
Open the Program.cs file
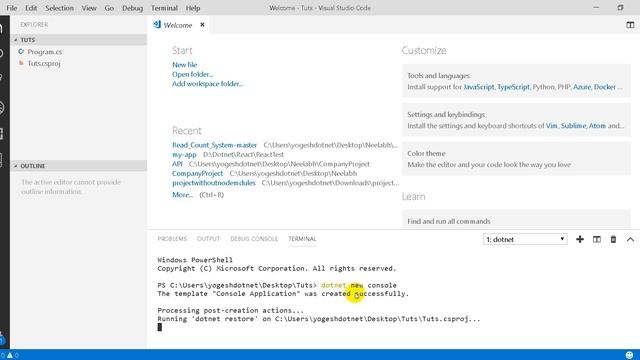tap(45, 52)
